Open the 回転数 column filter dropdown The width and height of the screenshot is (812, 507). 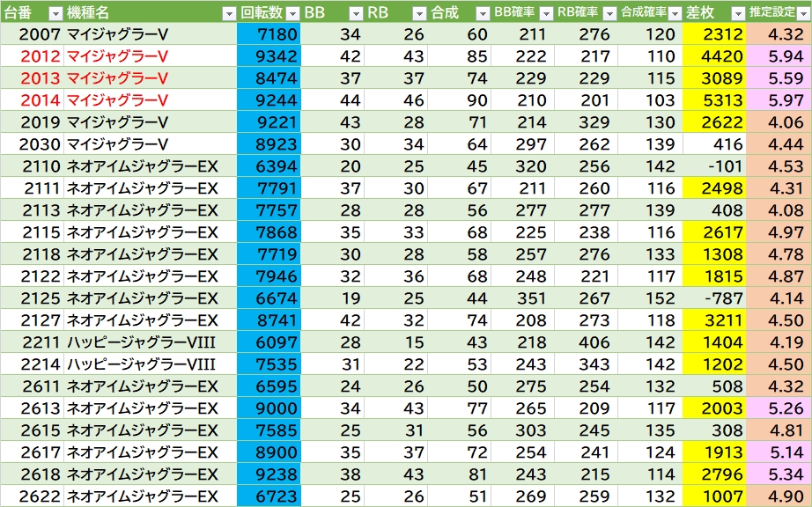click(x=292, y=13)
